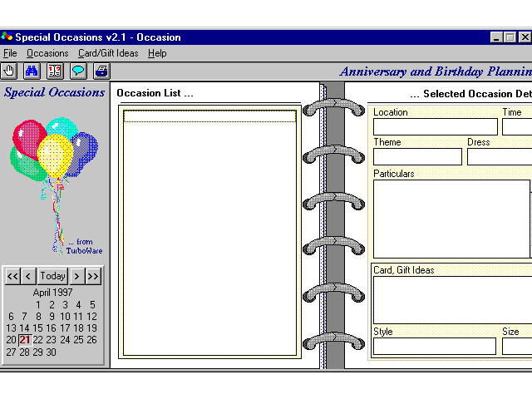The width and height of the screenshot is (532, 399).
Task: Open the Occasions menu
Action: [47, 53]
